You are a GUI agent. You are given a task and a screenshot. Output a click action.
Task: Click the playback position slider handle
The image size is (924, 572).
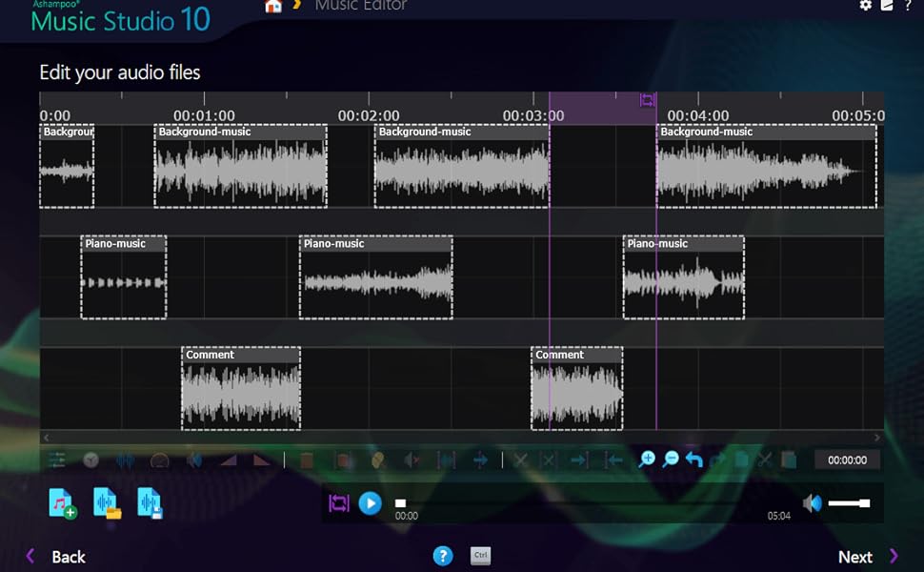click(x=401, y=502)
